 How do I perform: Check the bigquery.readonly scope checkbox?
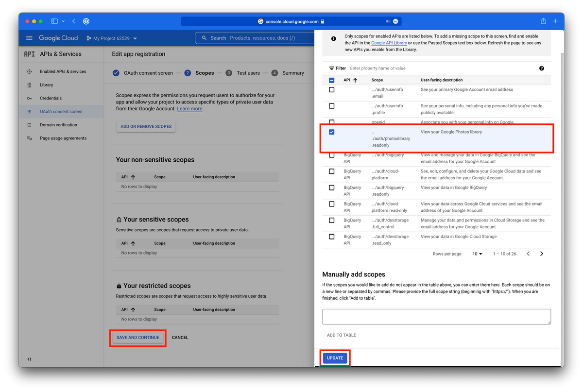click(332, 187)
